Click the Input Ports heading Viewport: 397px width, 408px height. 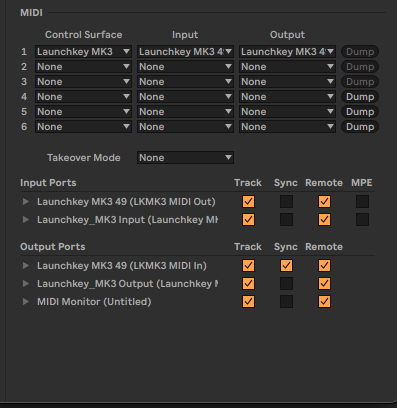coord(48,183)
